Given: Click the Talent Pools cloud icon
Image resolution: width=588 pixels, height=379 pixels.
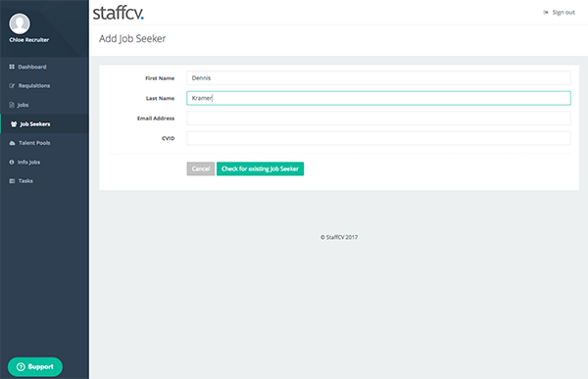Looking at the screenshot, I should (12, 143).
